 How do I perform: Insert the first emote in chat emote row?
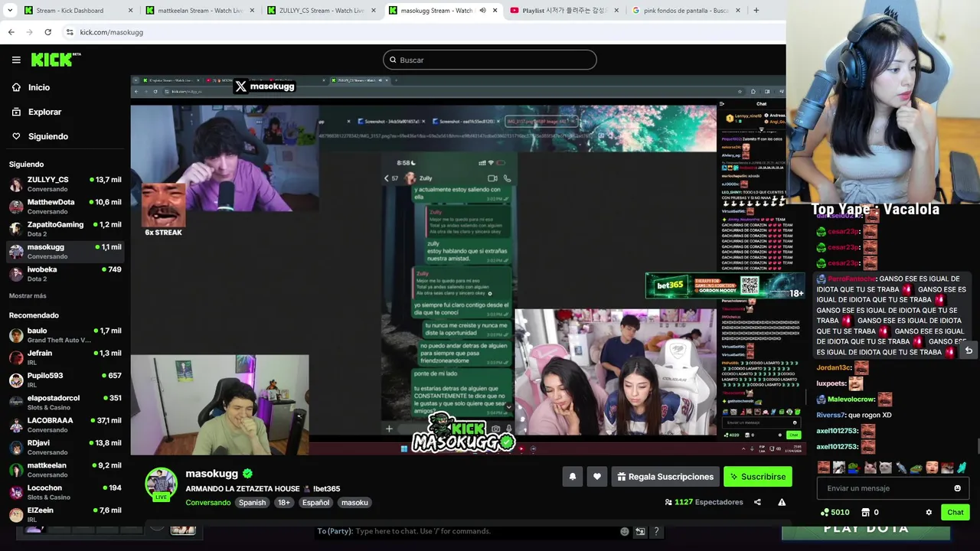(824, 468)
